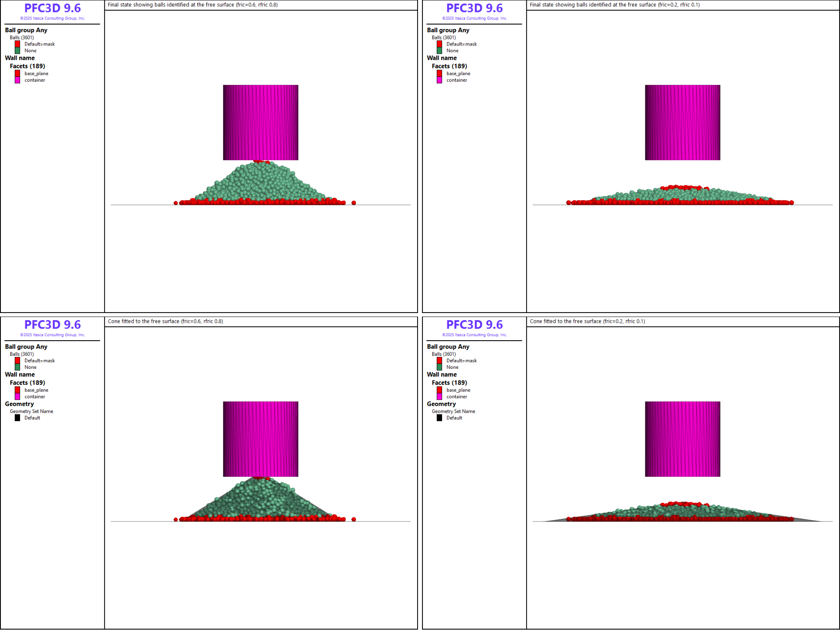This screenshot has width=840, height=630.
Task: Open the Itasca Consulting Group copyright link in the final-state fric=0.2 plot
Action: (474, 18)
